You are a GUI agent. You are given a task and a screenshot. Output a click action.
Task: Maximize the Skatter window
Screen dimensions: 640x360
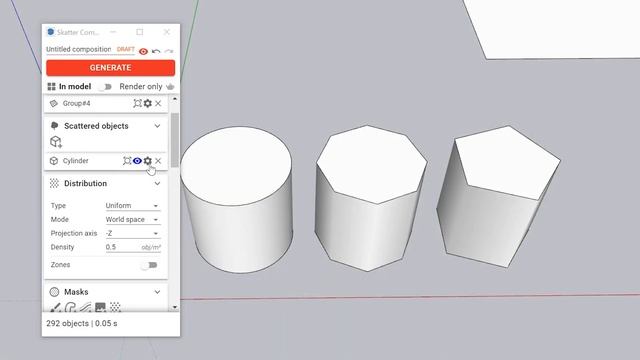140,32
